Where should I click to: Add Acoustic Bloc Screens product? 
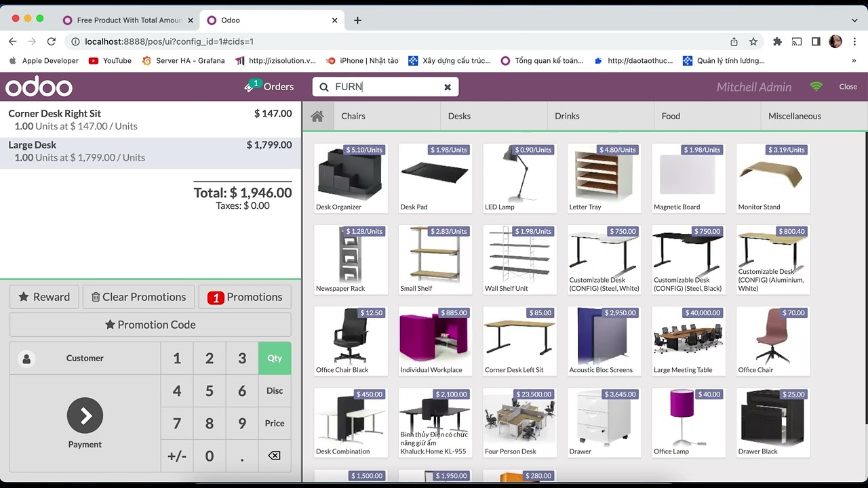point(604,341)
